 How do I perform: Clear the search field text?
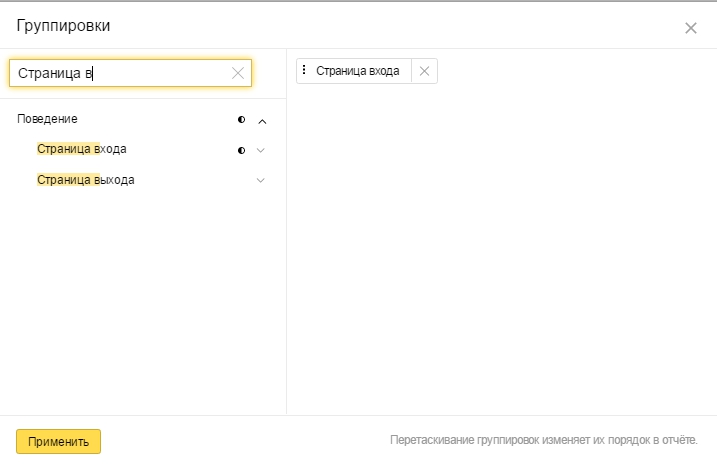tap(238, 73)
